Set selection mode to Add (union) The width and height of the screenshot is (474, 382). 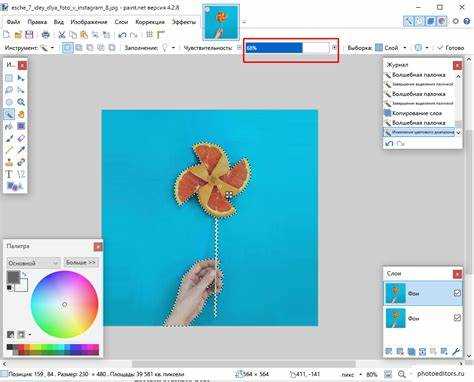click(x=79, y=48)
